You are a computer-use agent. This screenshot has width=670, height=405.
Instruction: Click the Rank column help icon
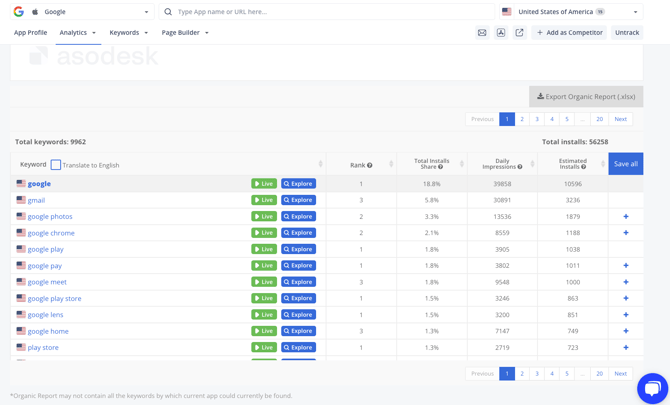[x=370, y=165]
